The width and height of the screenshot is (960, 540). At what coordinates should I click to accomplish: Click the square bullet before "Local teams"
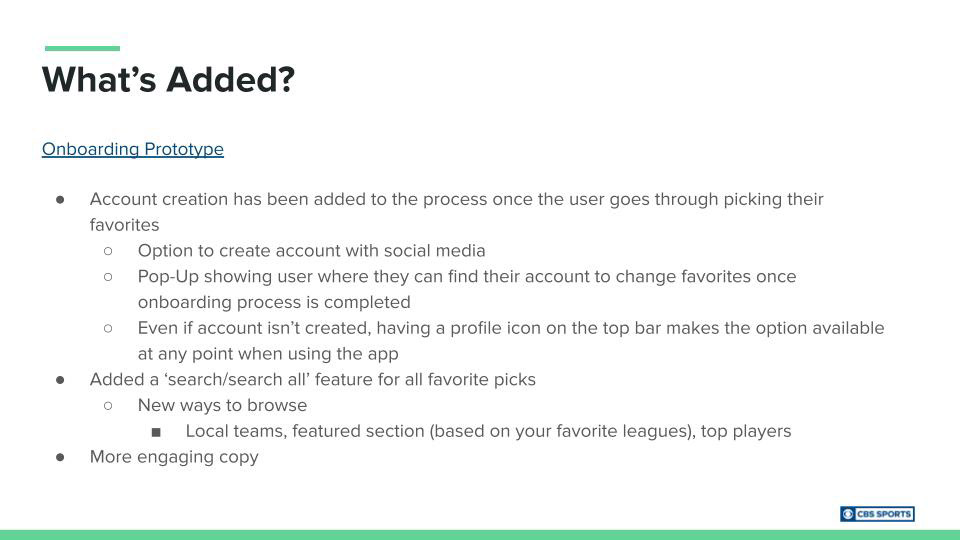click(156, 432)
